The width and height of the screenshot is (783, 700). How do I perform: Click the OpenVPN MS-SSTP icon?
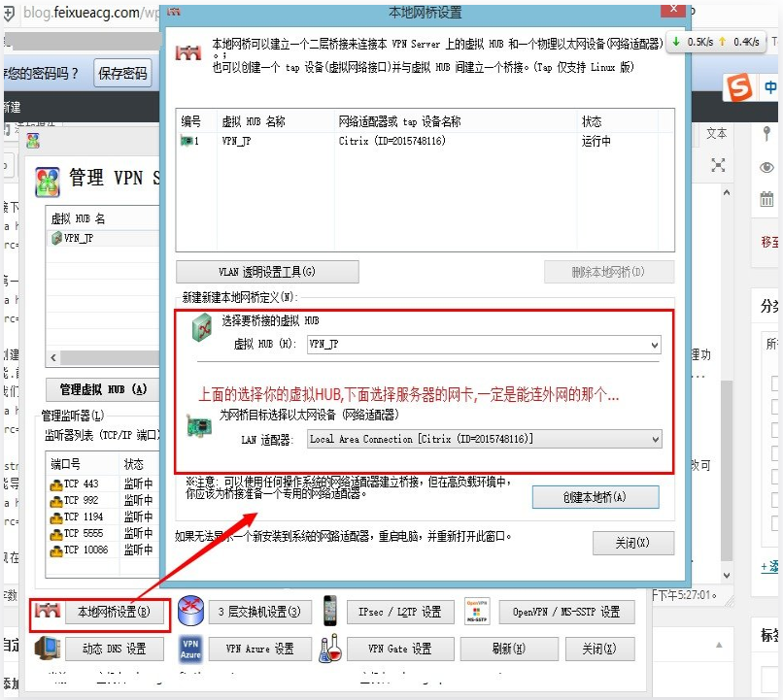pos(477,611)
